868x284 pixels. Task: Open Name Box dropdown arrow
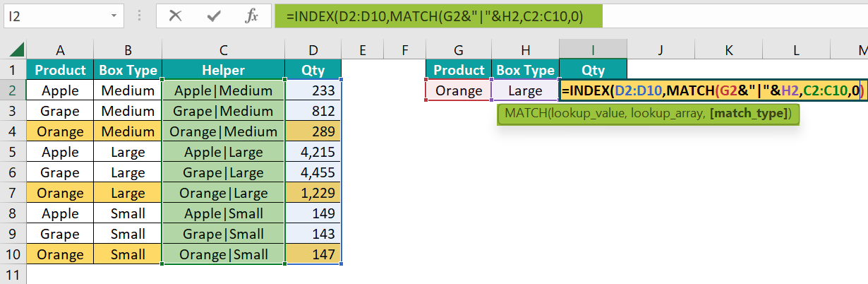point(114,16)
